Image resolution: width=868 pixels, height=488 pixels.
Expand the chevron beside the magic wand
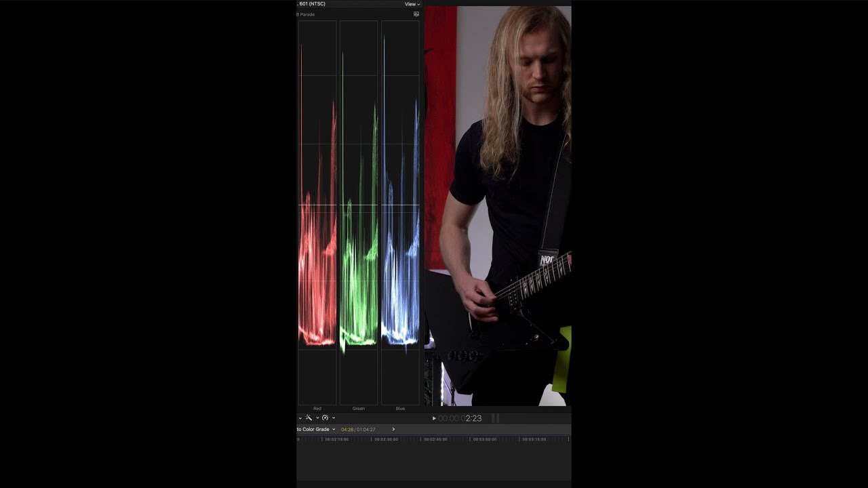[x=317, y=418]
